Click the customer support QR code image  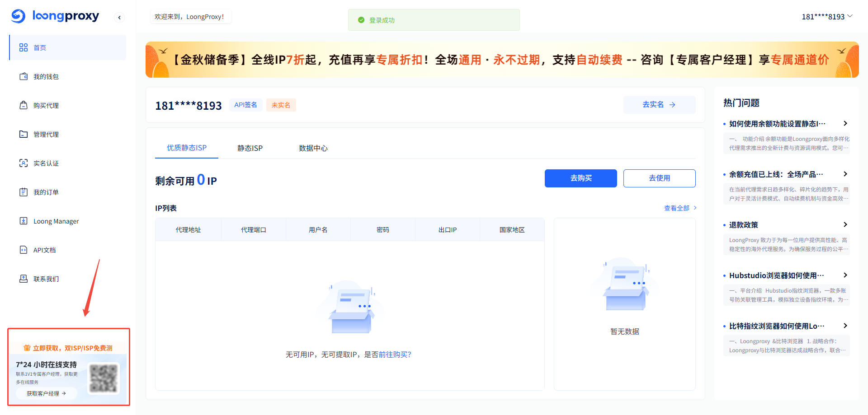pyautogui.click(x=103, y=378)
